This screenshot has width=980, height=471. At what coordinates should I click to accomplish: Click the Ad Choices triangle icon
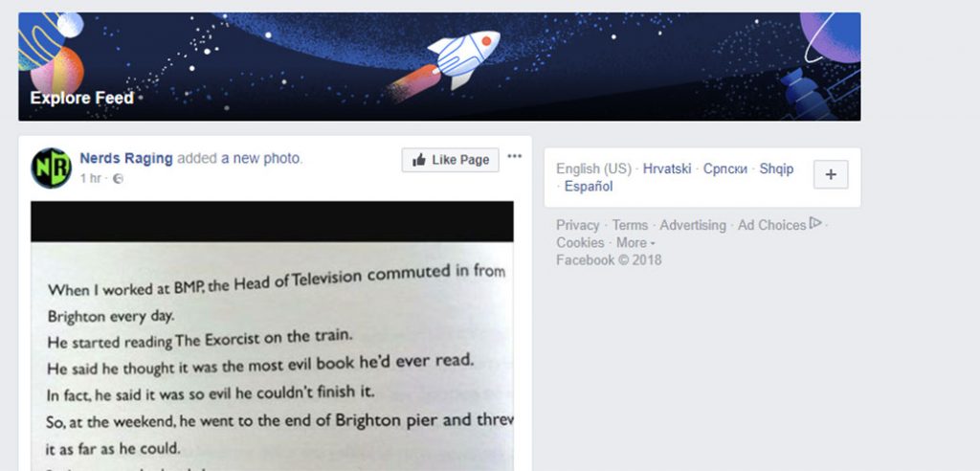click(x=815, y=223)
